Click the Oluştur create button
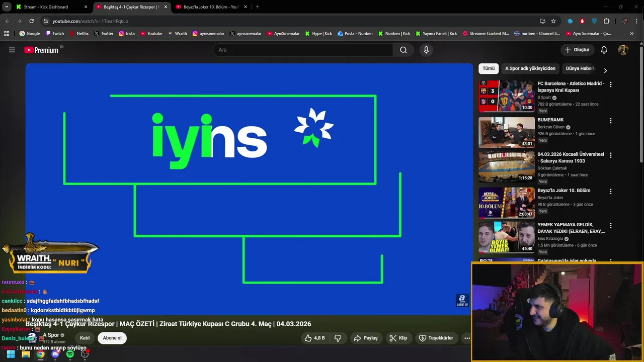This screenshot has width=644, height=362. (x=577, y=50)
